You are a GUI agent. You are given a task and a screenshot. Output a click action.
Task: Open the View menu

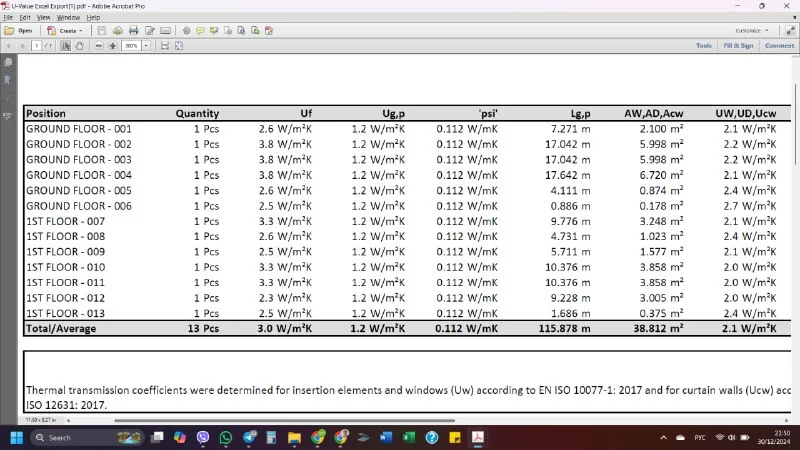(41, 17)
